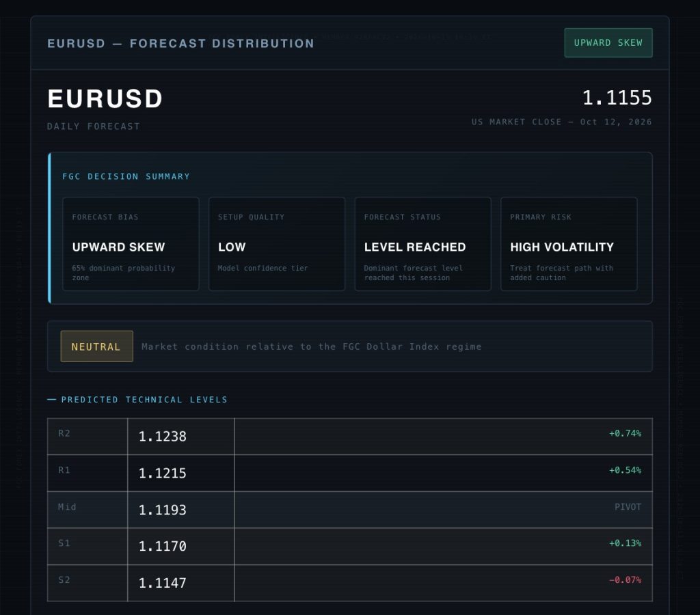Click the Mid row label

click(67, 506)
